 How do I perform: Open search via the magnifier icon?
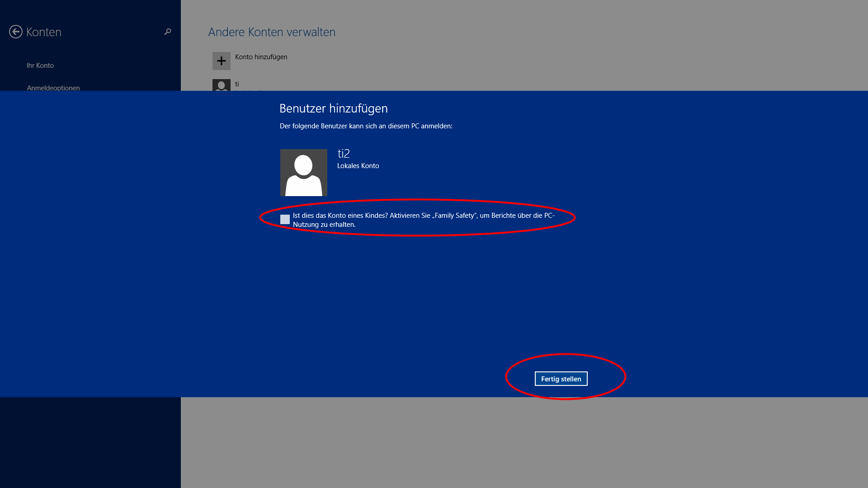click(x=168, y=32)
